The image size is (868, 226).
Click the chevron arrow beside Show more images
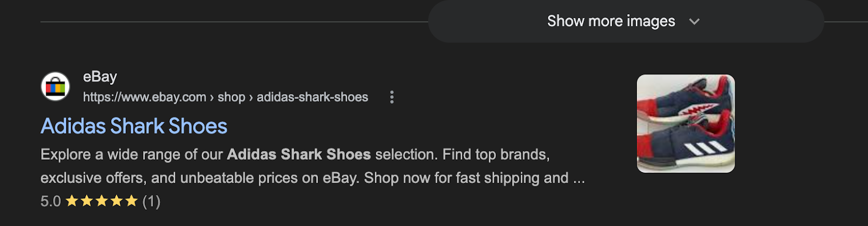(x=694, y=22)
